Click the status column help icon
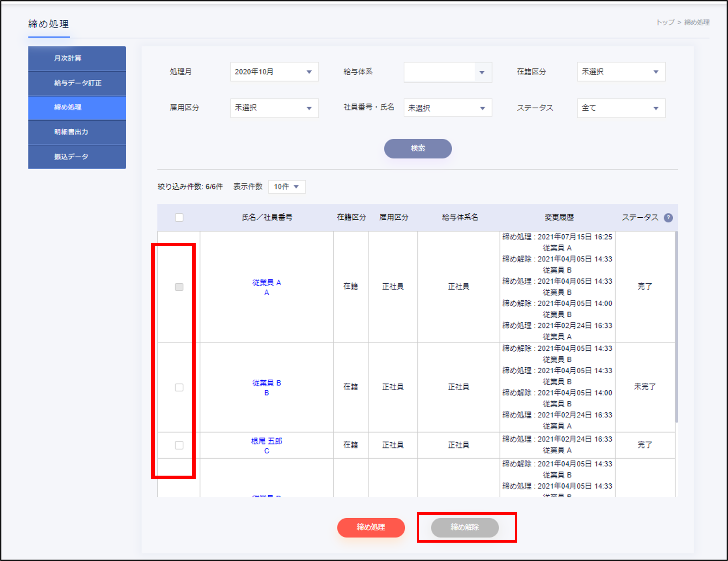This screenshot has height=561, width=728. click(668, 218)
